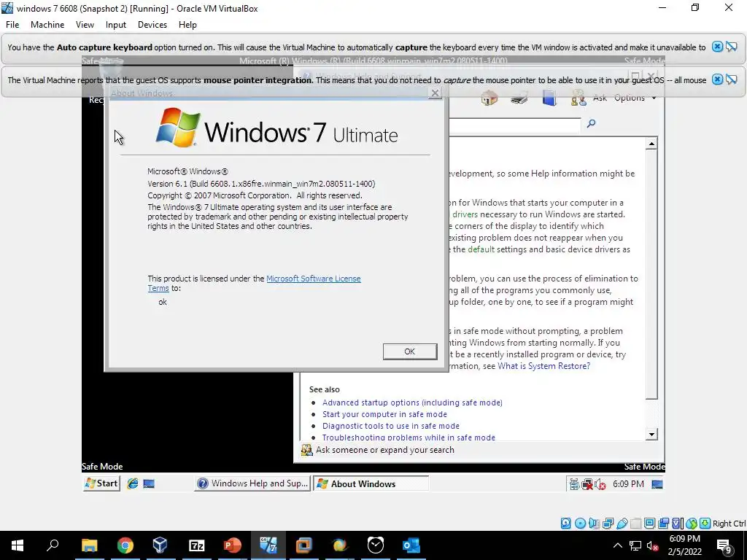This screenshot has width=747, height=560.
Task: Open the Devices menu
Action: coord(152,25)
